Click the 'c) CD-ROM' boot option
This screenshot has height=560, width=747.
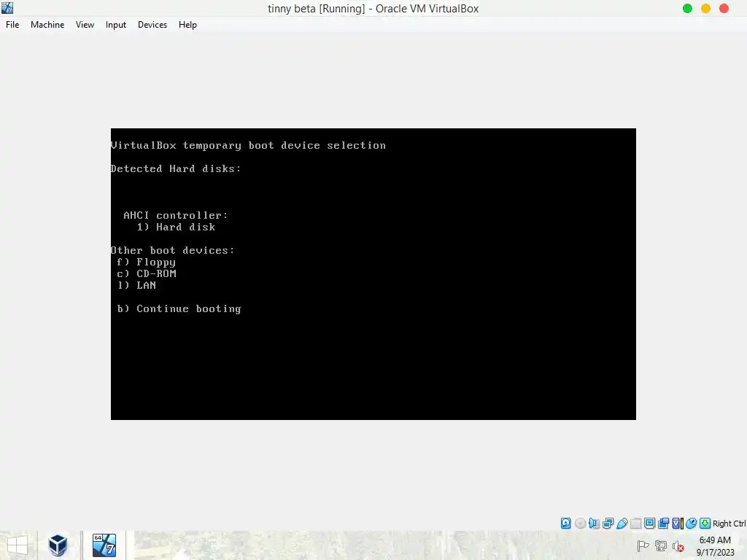coord(147,274)
